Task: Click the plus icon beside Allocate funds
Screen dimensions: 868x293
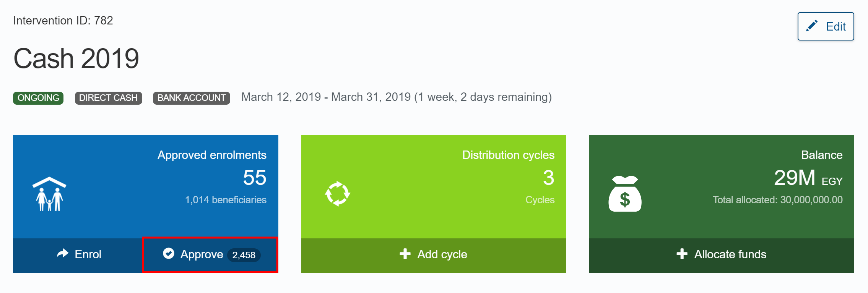Action: pos(682,254)
